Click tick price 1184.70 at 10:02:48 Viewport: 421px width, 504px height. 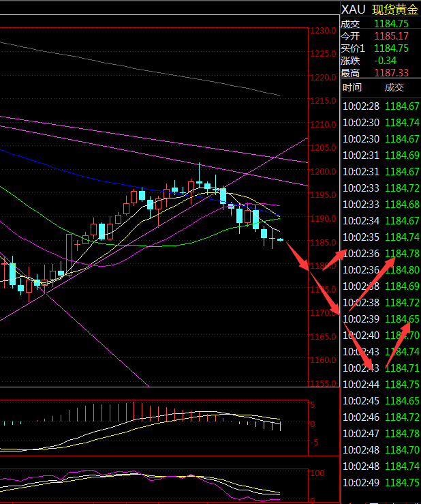(402, 449)
